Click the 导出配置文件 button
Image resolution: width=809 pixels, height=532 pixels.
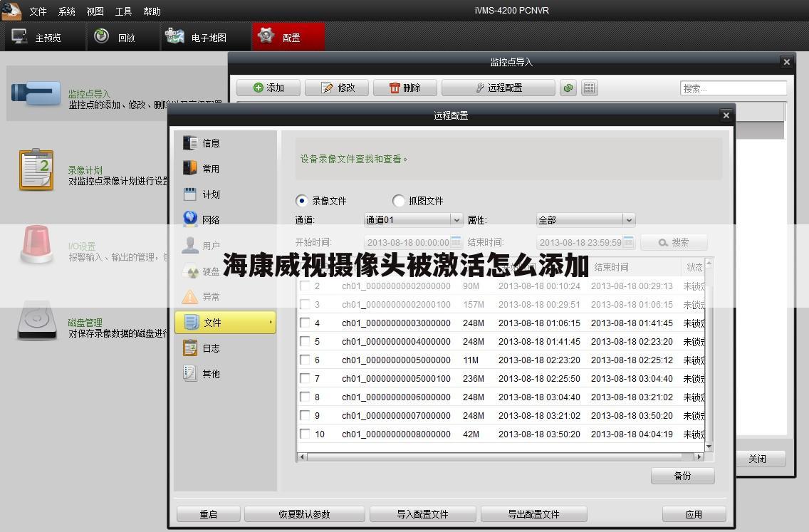(534, 514)
